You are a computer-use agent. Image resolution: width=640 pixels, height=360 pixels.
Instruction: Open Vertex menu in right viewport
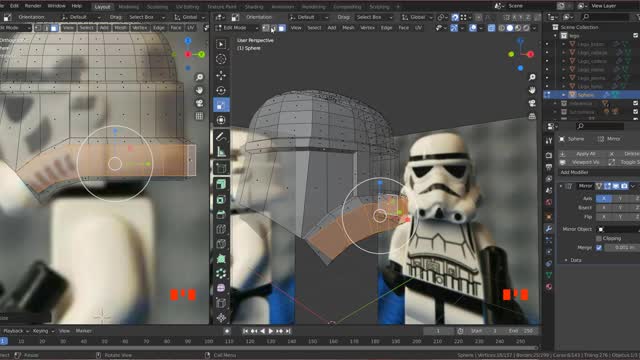pyautogui.click(x=367, y=28)
